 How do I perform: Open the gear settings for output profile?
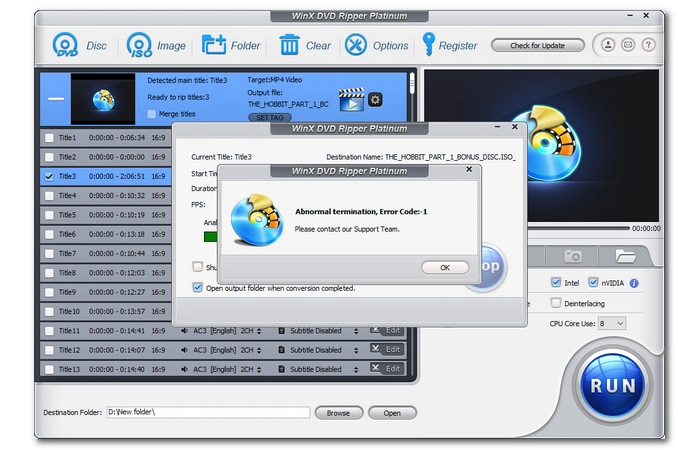tap(375, 100)
